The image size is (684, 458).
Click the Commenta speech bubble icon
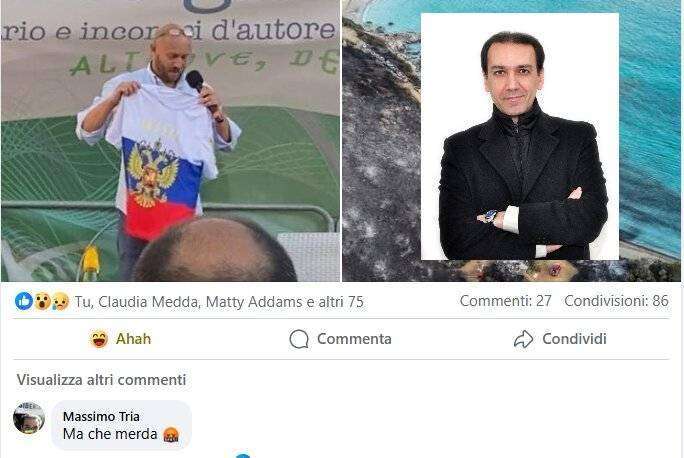(299, 339)
